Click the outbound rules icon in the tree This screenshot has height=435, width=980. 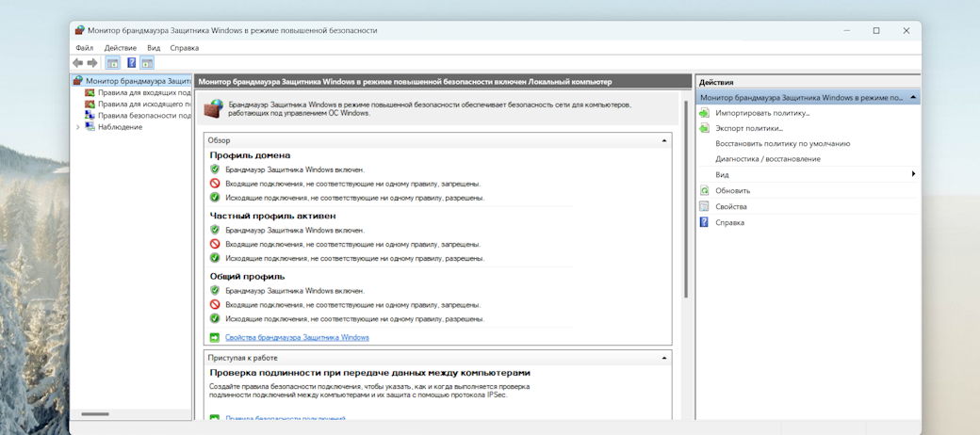[x=90, y=104]
